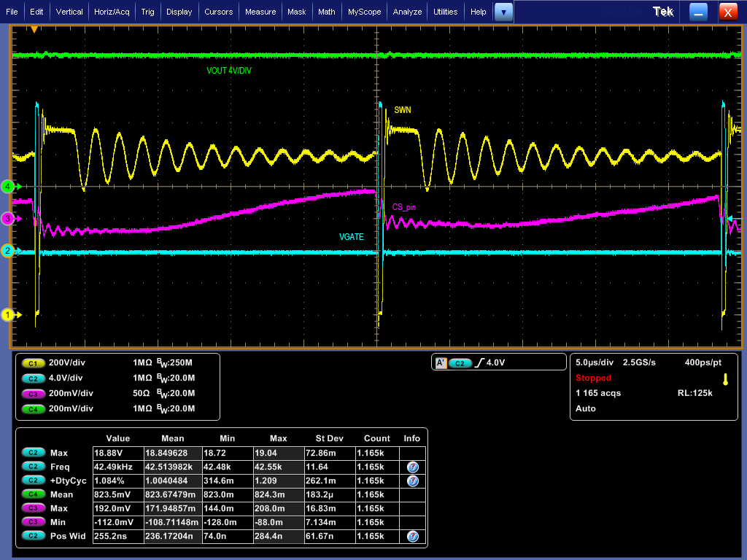Open the Measure menu

(260, 11)
